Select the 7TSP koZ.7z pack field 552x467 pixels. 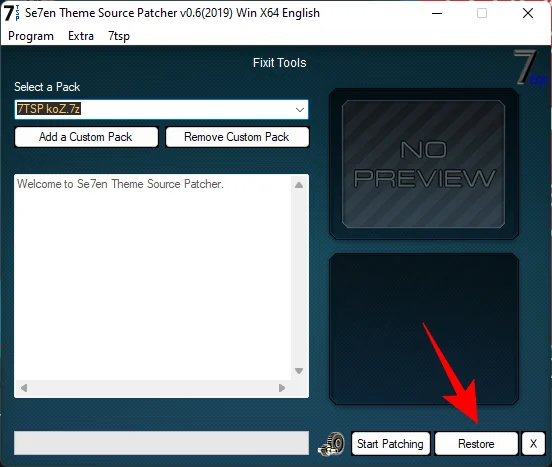[x=161, y=109]
